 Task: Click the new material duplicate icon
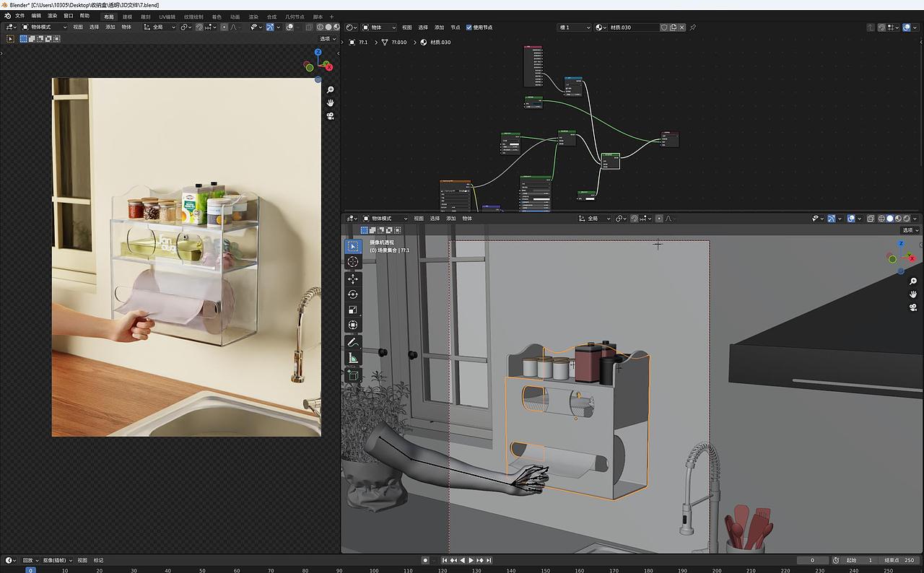(673, 27)
